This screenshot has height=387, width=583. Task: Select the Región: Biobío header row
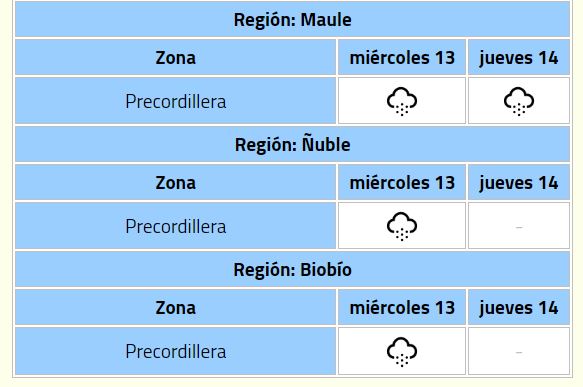(292, 270)
